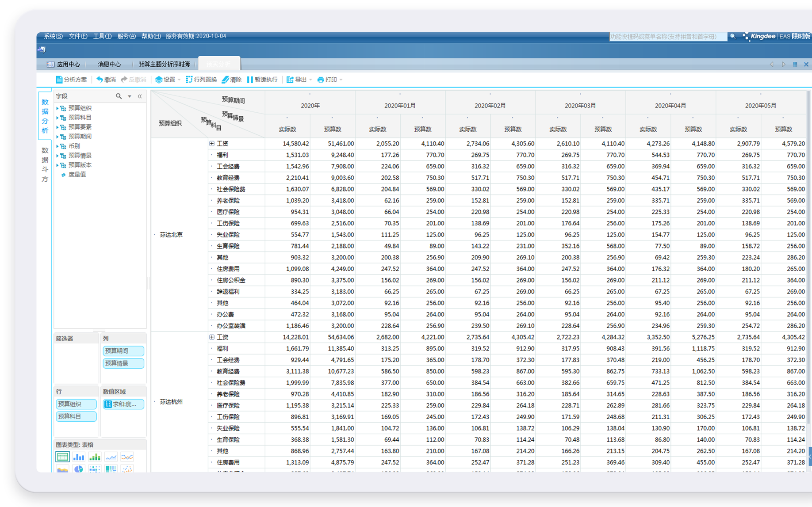Switch to the 消息中心 tab
This screenshot has width=812, height=507.
(x=109, y=64)
